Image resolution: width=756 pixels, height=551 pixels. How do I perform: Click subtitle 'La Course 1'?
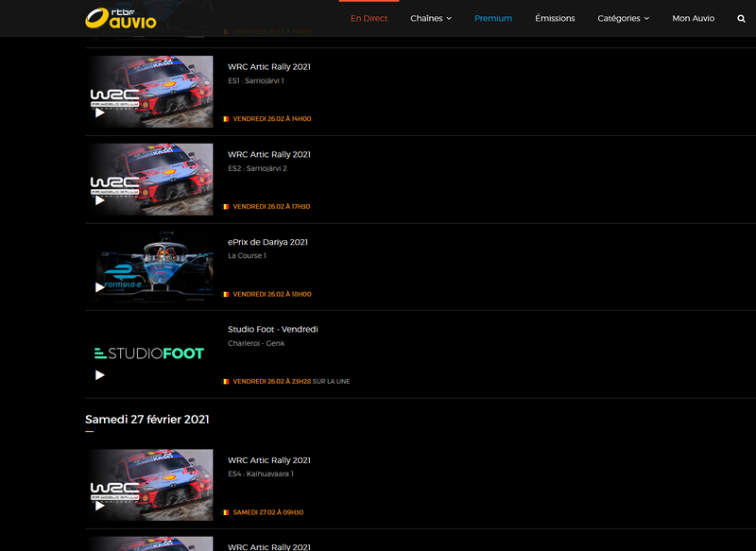click(x=247, y=256)
